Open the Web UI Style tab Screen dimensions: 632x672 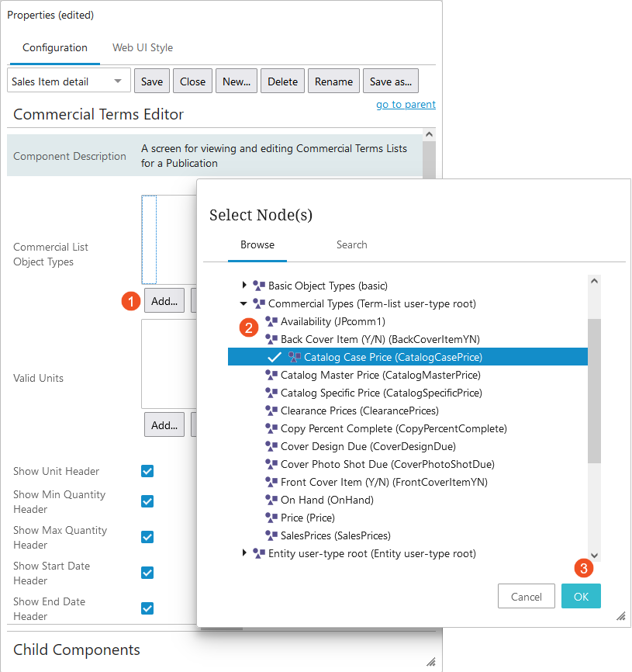(143, 47)
